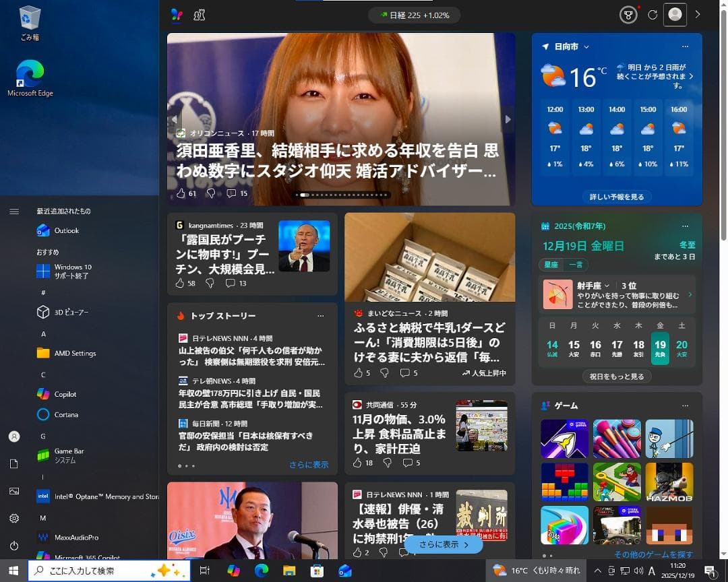
Task: Click the 詳しい予報を見る weather link
Action: tap(616, 197)
